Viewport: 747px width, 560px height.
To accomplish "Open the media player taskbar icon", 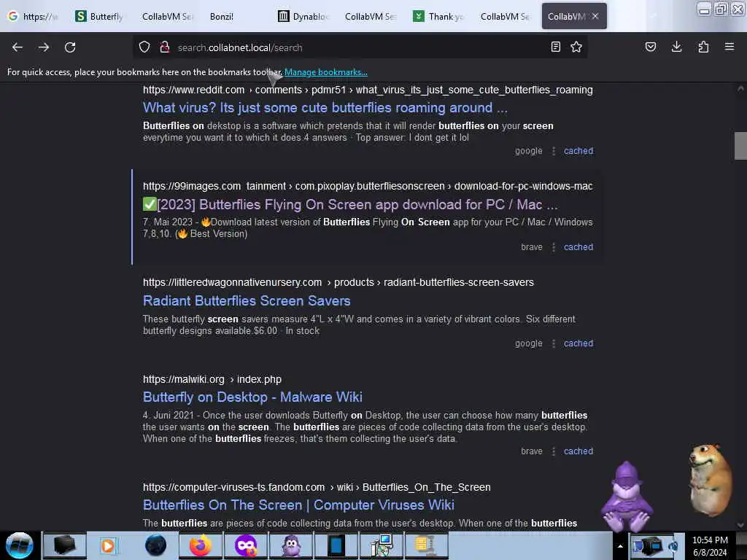I will click(x=110, y=545).
